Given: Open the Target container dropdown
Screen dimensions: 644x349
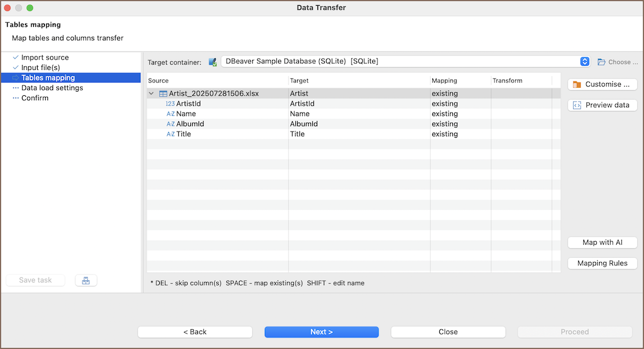Looking at the screenshot, I should 584,62.
